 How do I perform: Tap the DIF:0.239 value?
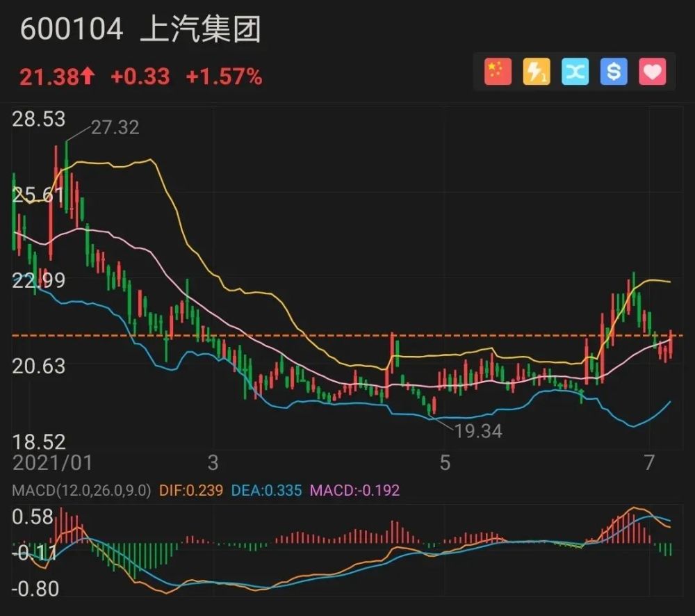191,490
